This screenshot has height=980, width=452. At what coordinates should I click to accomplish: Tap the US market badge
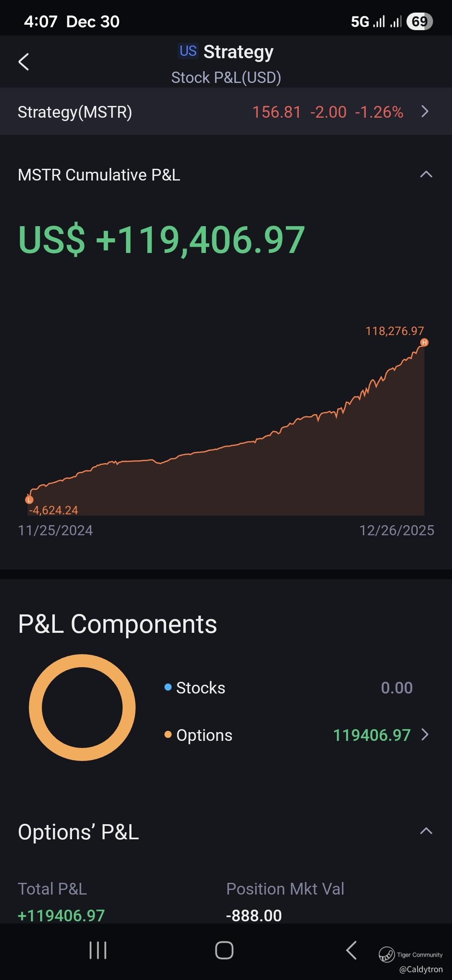tap(188, 51)
